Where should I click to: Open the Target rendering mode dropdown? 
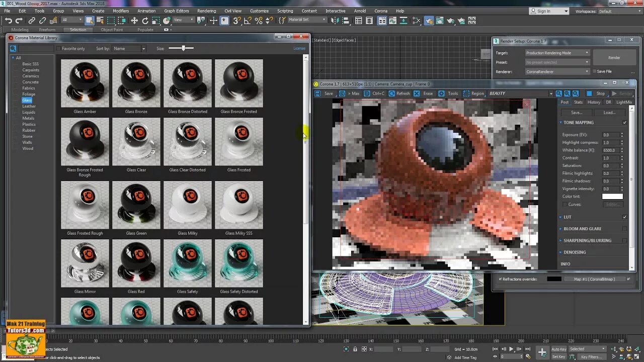click(557, 53)
